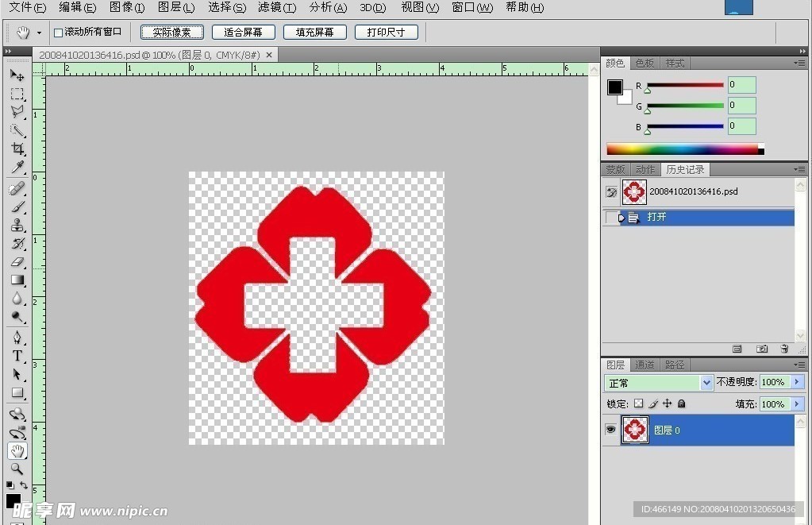Activate the Zoom magnifier tool

(x=17, y=469)
